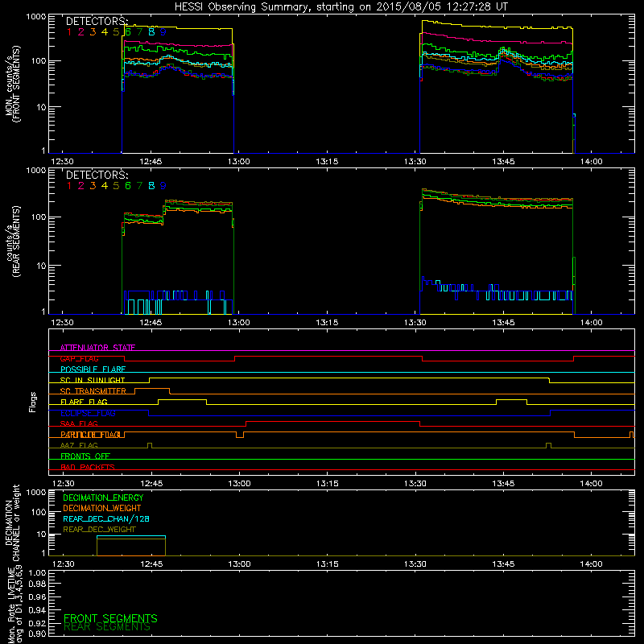
Task: Click the 0.90 value on the livetime axis
Action: (37, 634)
